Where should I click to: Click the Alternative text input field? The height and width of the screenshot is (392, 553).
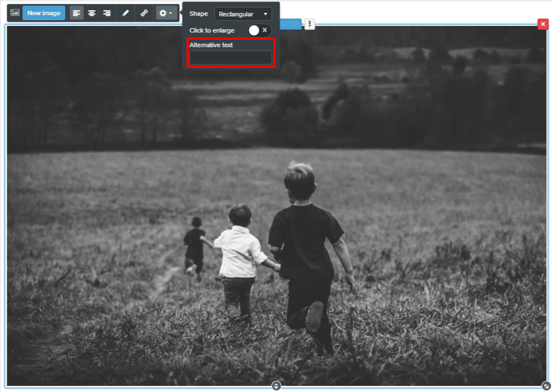(x=230, y=57)
